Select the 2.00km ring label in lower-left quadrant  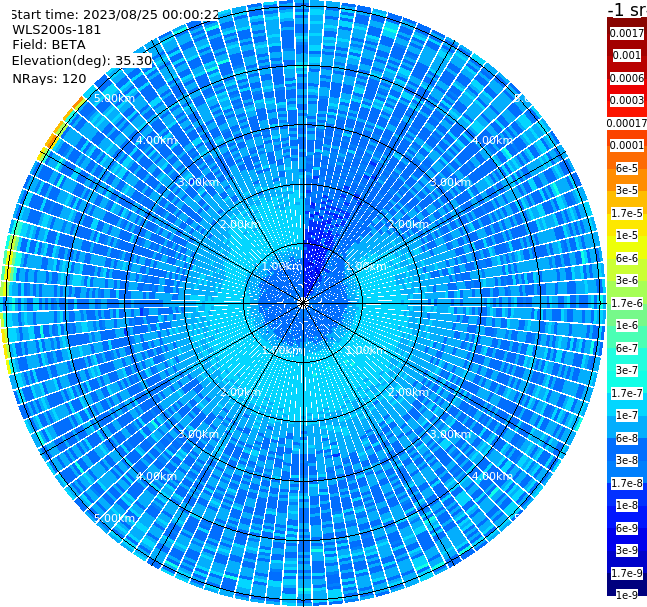pos(240,392)
